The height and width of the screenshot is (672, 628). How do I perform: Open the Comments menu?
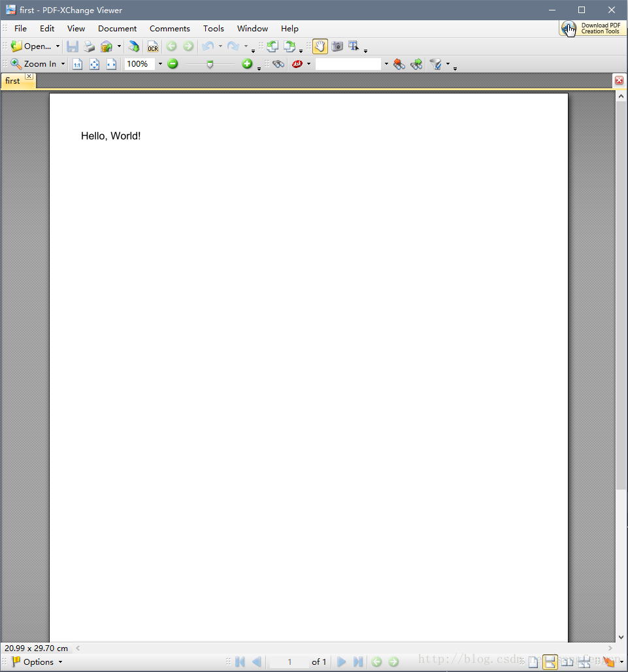170,28
